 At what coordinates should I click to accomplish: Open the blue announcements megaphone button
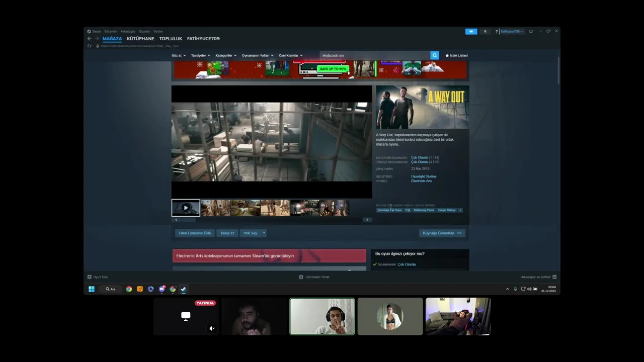click(471, 31)
